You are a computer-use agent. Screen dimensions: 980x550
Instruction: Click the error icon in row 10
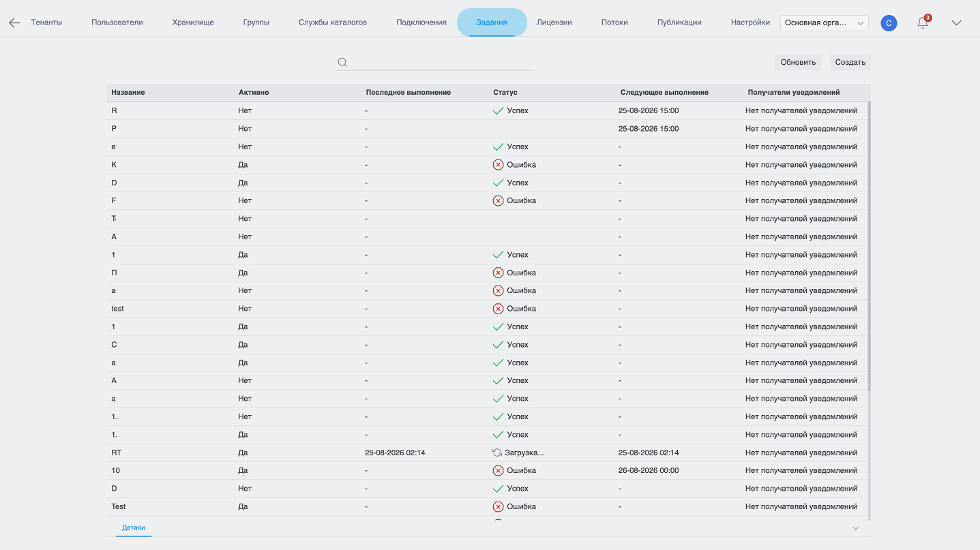coord(498,470)
